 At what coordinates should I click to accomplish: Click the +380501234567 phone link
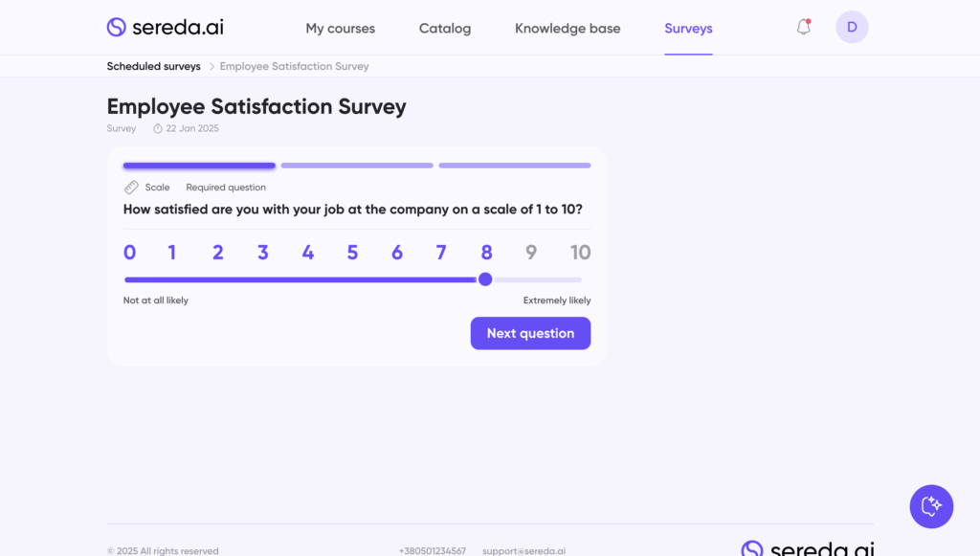coord(433,551)
